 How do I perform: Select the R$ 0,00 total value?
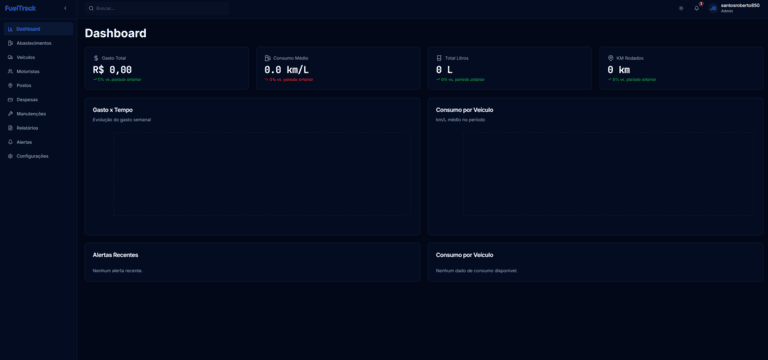[x=112, y=70]
